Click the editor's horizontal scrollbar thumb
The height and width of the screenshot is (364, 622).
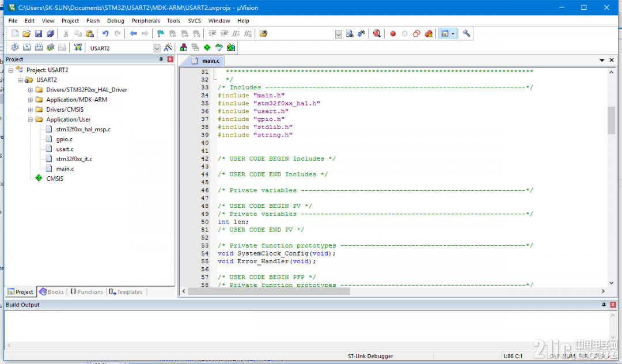point(269,291)
